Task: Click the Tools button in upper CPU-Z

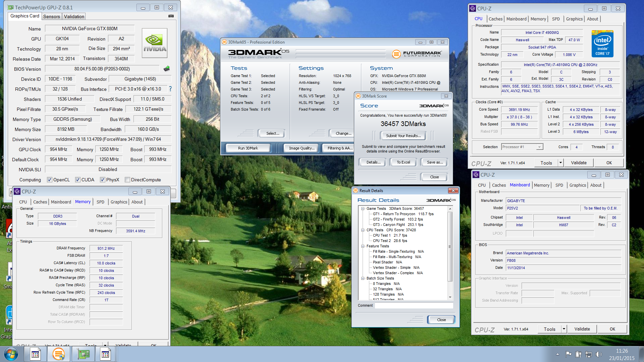Action: click(546, 163)
